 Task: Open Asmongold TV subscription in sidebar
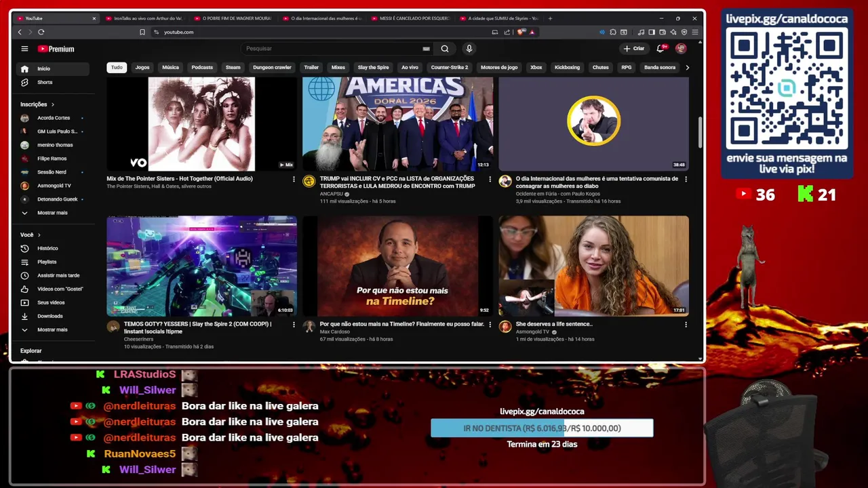point(52,186)
